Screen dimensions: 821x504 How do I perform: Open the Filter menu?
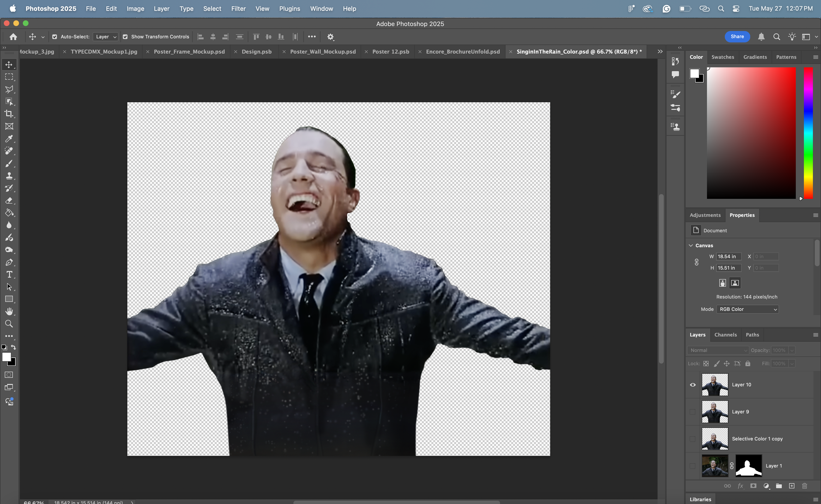[x=238, y=9]
